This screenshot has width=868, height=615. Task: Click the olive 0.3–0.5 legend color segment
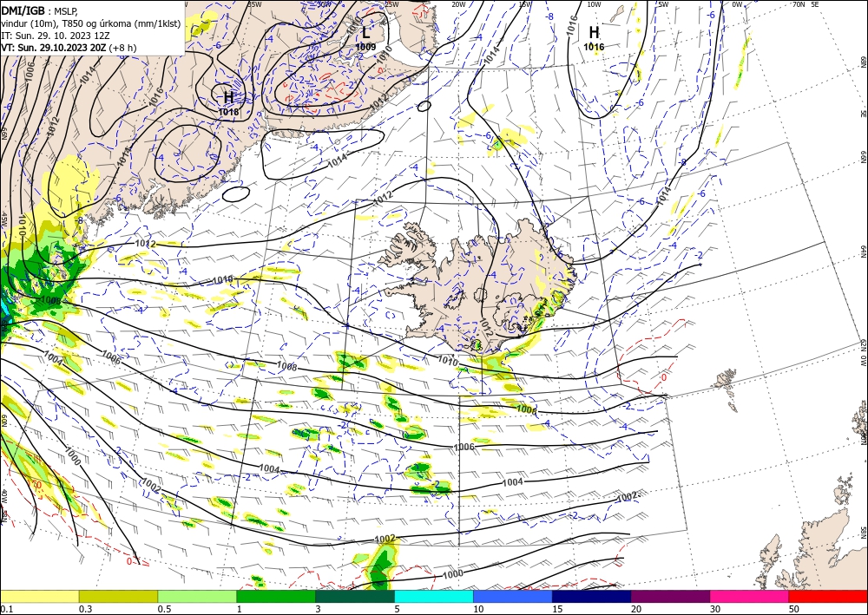tap(118, 596)
